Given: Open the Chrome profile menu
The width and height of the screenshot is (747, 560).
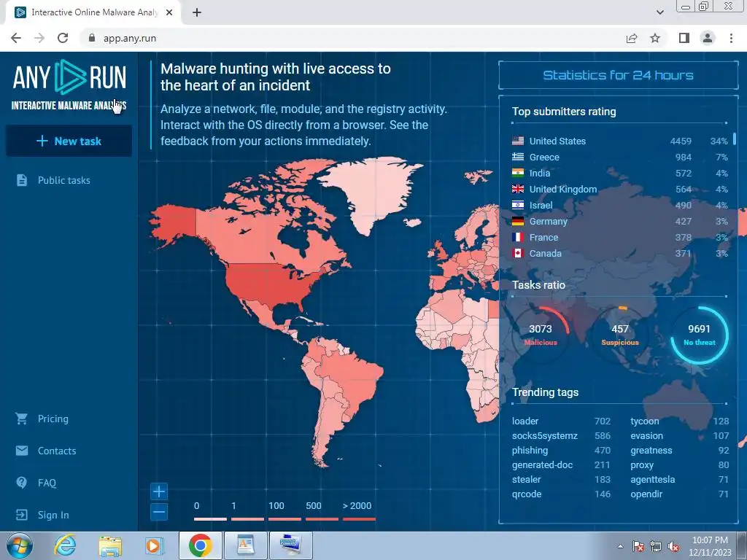Looking at the screenshot, I should click(x=708, y=38).
